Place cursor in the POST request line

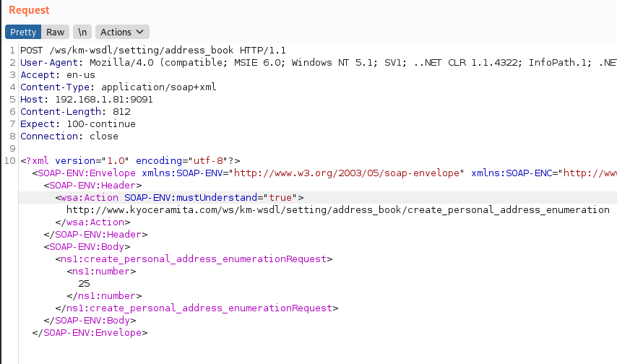153,51
